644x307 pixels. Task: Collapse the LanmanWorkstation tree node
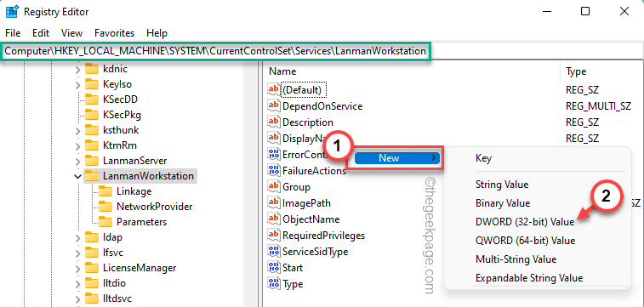77,176
